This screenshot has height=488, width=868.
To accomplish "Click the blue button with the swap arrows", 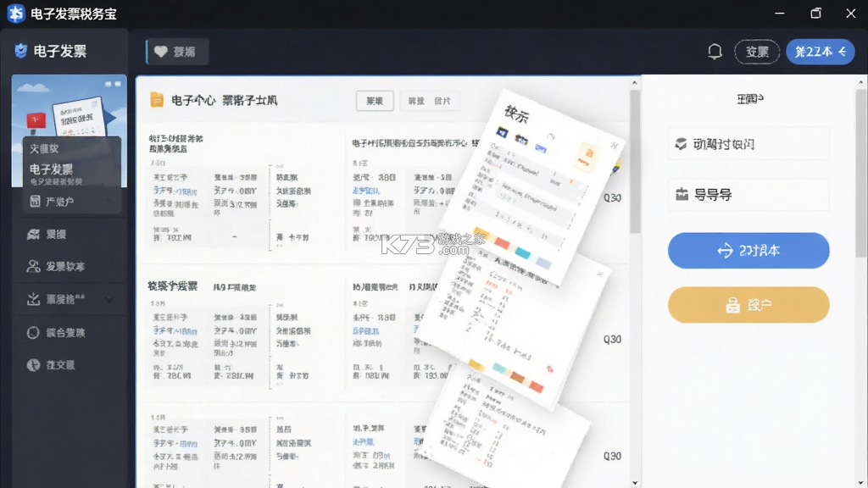I will tap(748, 251).
